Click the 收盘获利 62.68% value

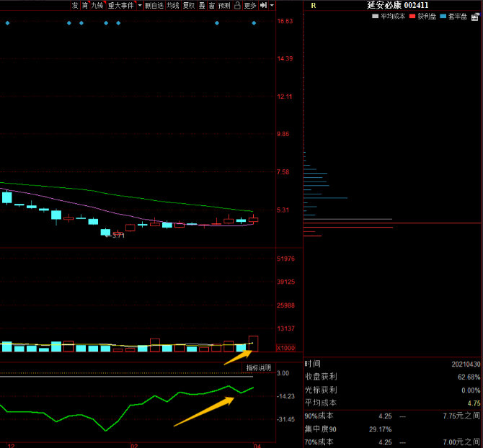tap(469, 377)
